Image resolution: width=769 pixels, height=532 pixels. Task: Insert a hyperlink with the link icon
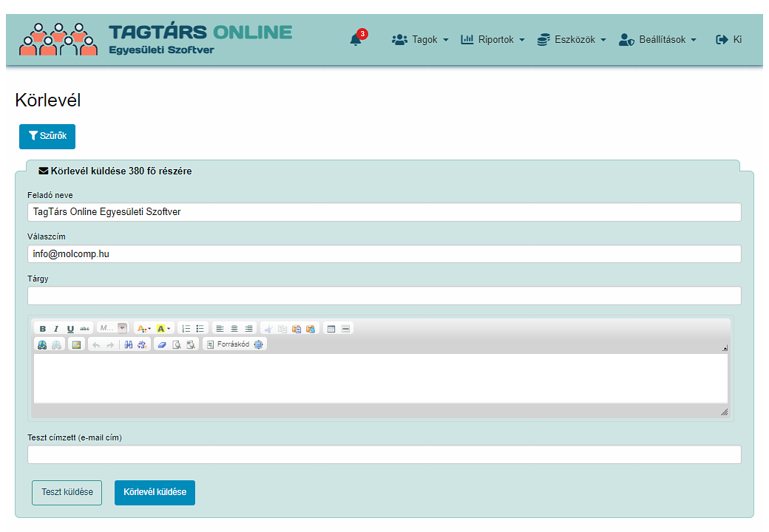pyautogui.click(x=42, y=345)
